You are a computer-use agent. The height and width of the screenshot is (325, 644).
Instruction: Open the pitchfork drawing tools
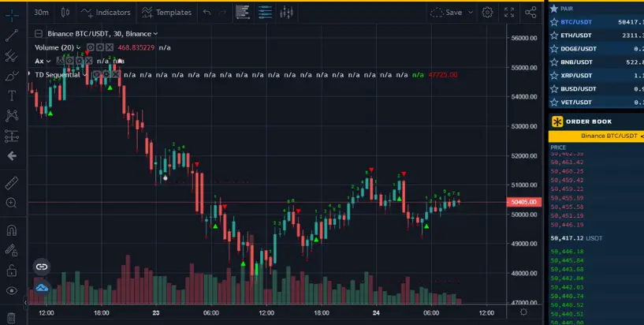[x=12, y=56]
